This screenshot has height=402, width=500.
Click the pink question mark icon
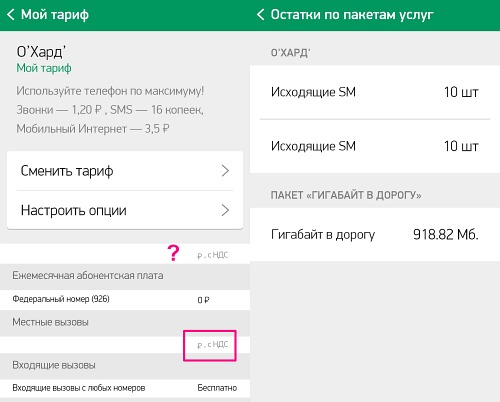(173, 253)
